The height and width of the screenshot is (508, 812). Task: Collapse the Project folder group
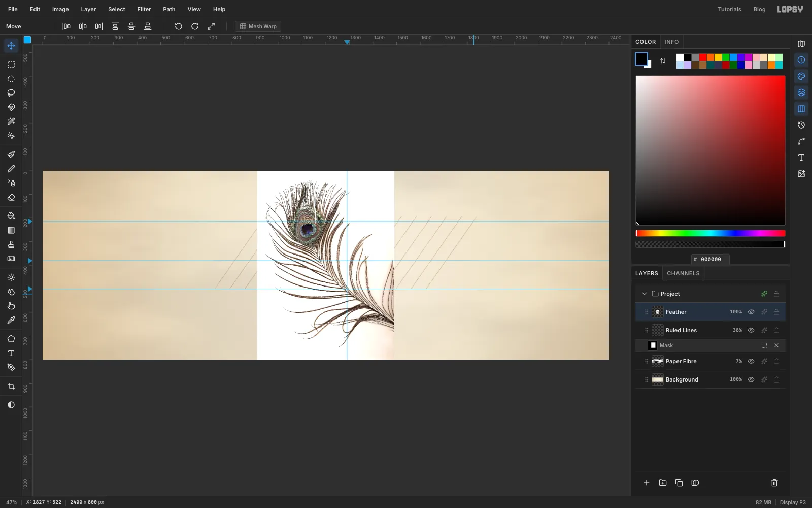coord(645,294)
